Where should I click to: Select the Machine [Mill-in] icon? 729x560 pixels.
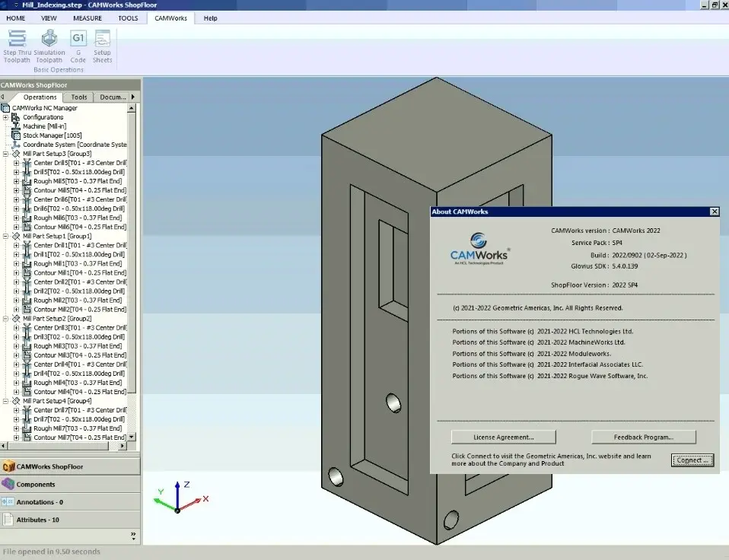click(x=16, y=126)
